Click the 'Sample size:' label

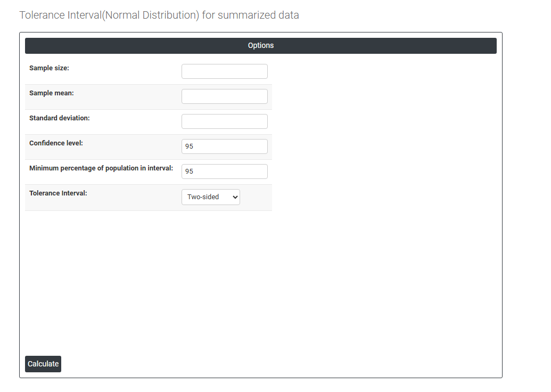[49, 68]
